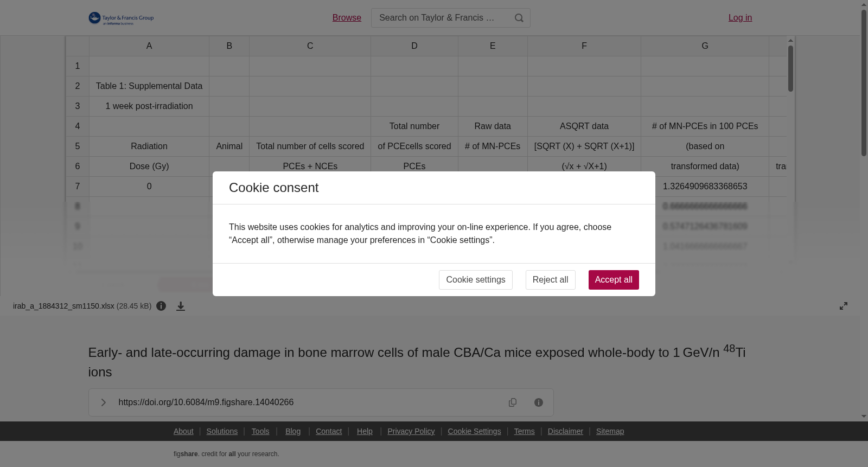This screenshot has height=467, width=868.
Task: Copy the DOI link icon
Action: tap(513, 402)
